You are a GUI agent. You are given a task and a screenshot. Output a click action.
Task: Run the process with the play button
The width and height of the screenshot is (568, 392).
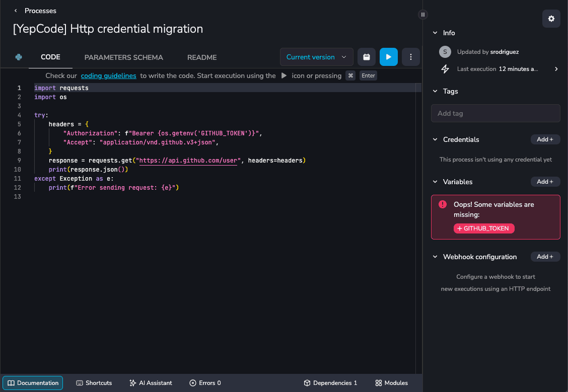(x=388, y=57)
